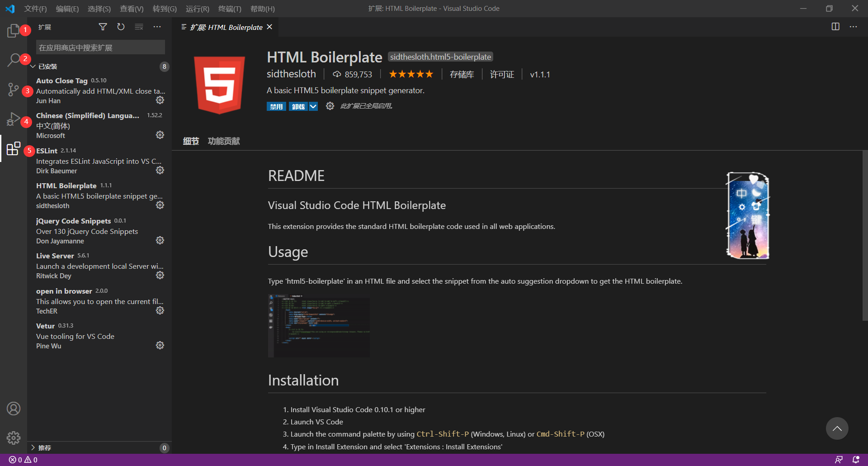Click the scroll-to-top round button
Viewport: 868px width, 466px height.
[837, 428]
